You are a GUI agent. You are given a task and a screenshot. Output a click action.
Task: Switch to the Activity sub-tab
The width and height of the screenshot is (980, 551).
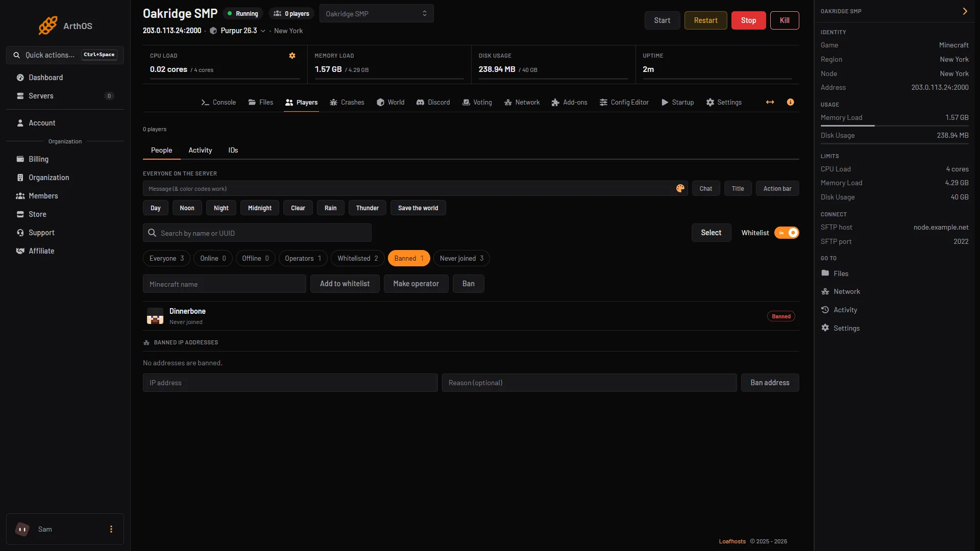click(200, 150)
